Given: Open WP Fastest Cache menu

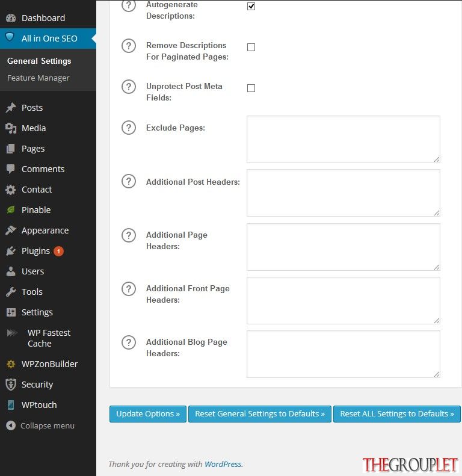Looking at the screenshot, I should [x=48, y=338].
